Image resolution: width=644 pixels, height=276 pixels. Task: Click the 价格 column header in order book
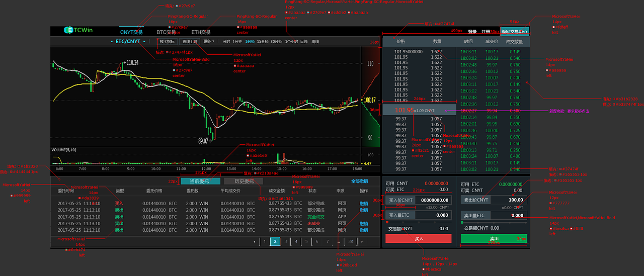(x=400, y=42)
